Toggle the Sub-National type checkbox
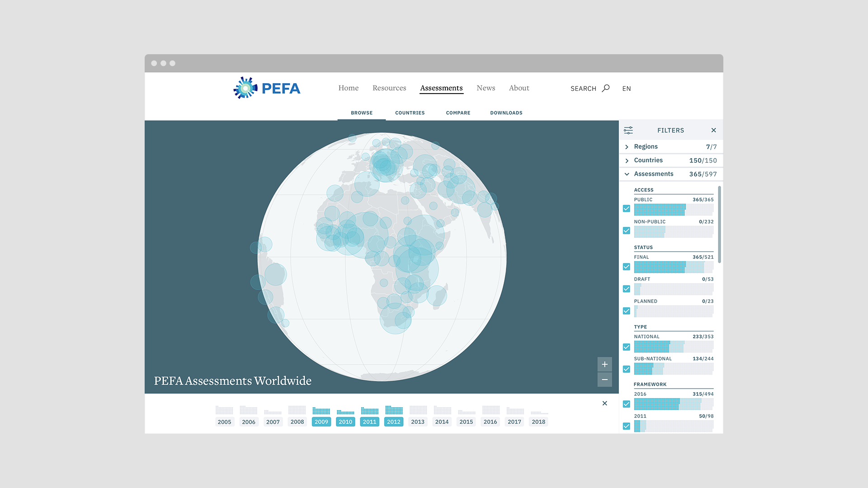This screenshot has width=868, height=488. click(x=626, y=369)
